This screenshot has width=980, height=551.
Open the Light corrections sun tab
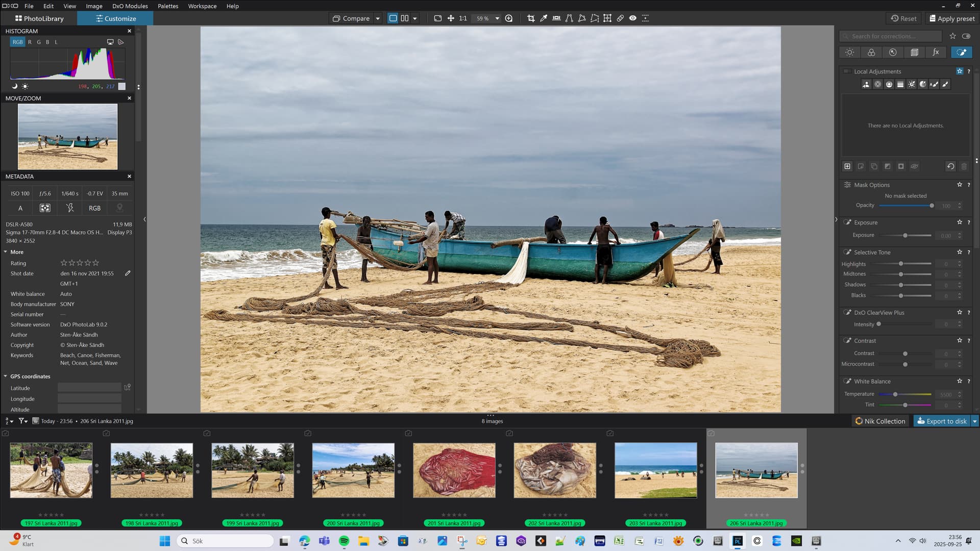click(849, 52)
